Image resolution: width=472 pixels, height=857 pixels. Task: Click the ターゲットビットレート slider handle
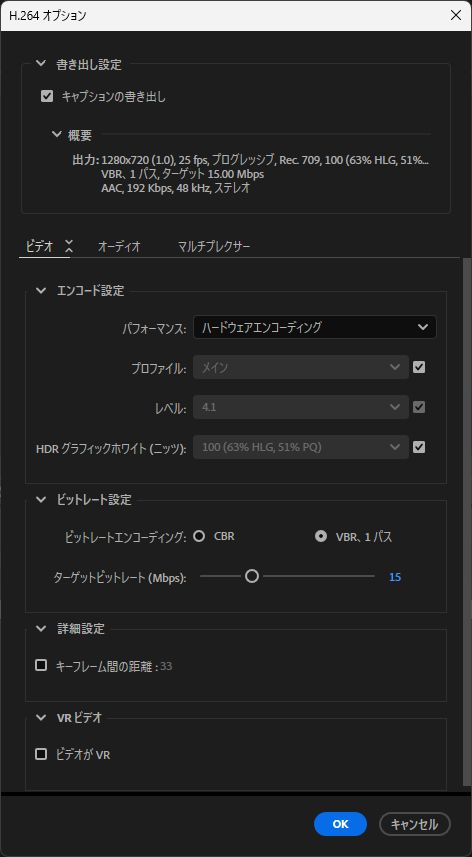(x=251, y=576)
